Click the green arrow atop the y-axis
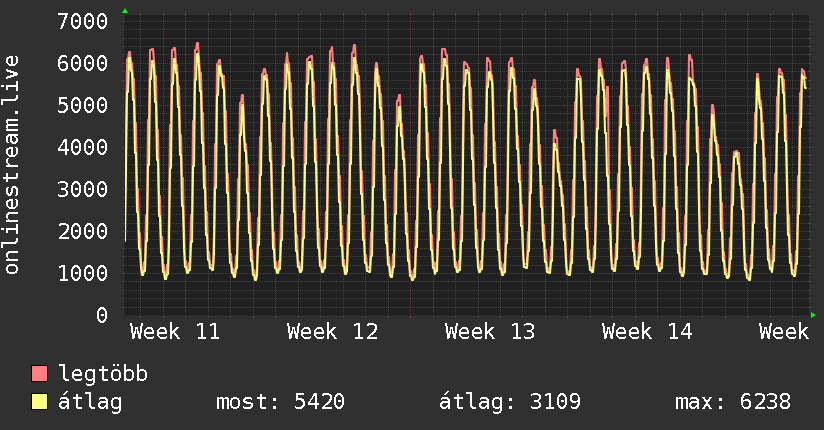Image resolution: width=824 pixels, height=430 pixels. point(124,11)
